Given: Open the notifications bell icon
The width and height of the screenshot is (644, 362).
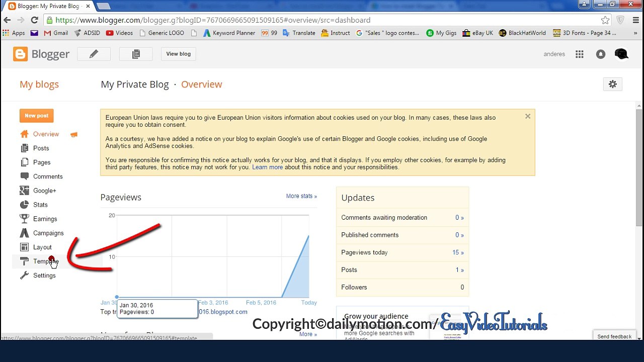Looking at the screenshot, I should pos(601,54).
